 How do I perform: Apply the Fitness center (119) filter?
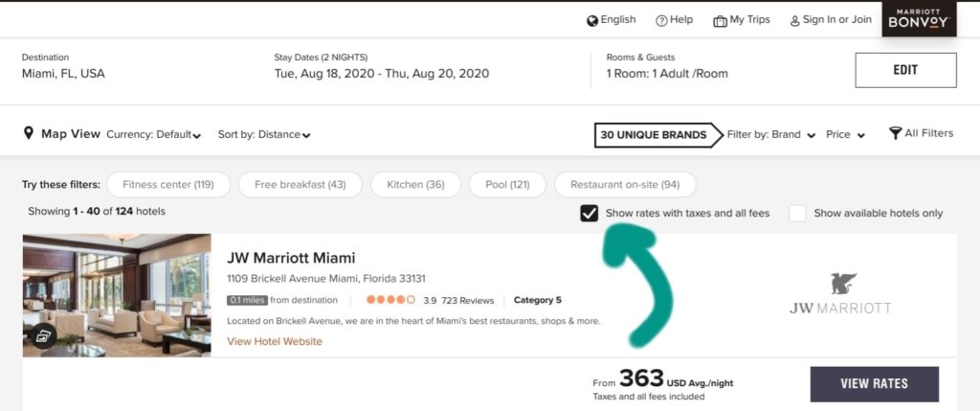[x=167, y=184]
